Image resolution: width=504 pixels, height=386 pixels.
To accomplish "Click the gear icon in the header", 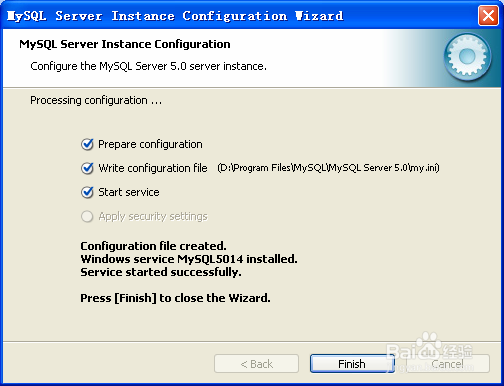I will point(467,57).
